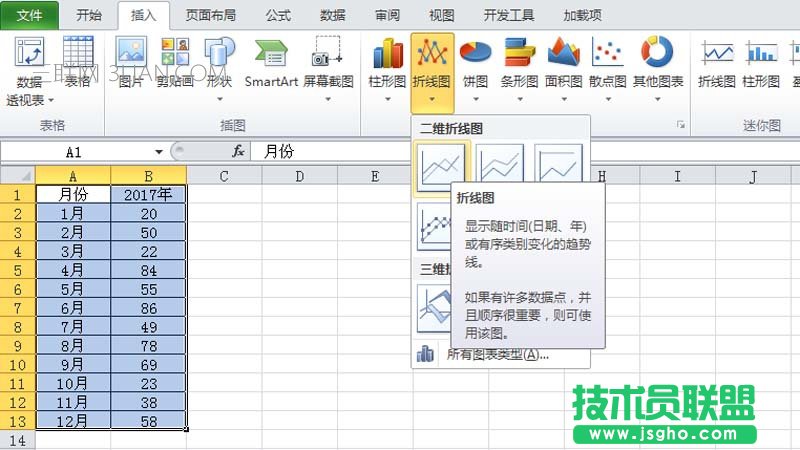The image size is (800, 450).
Task: Expand the Scatter chart dropdown arrow
Action: [607, 99]
